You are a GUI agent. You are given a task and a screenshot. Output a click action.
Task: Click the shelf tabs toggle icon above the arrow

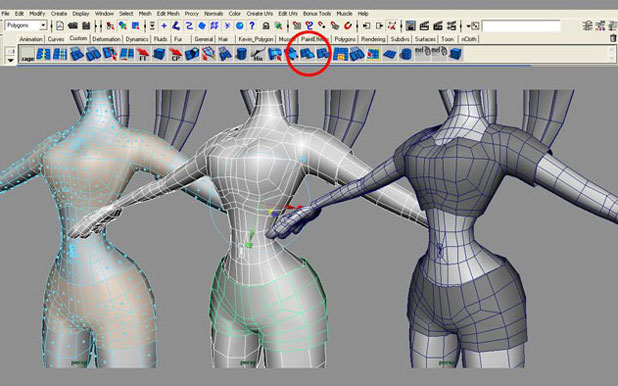point(11,51)
